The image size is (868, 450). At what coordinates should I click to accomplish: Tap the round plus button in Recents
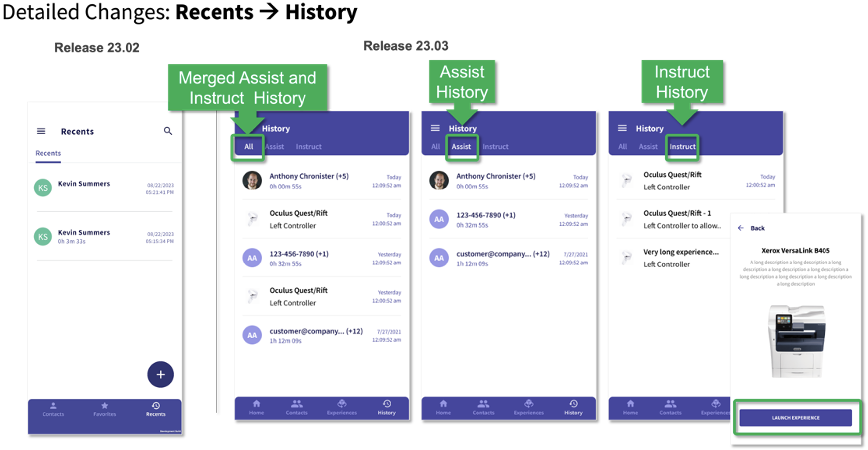(160, 374)
